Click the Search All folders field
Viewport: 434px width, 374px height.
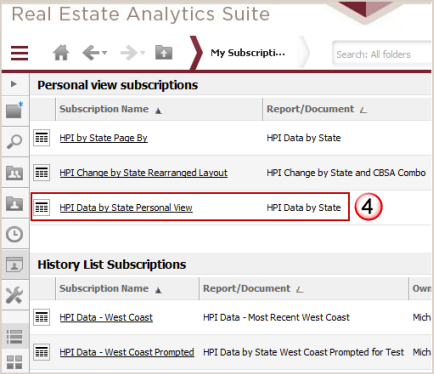[382, 54]
